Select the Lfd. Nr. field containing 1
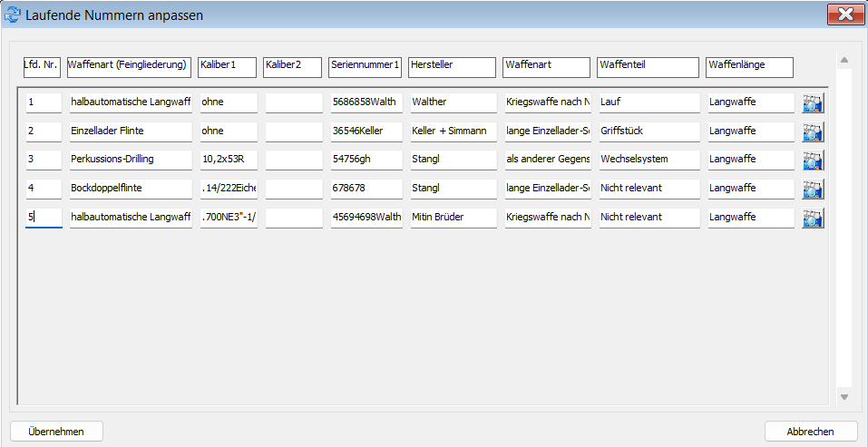 pyautogui.click(x=44, y=102)
